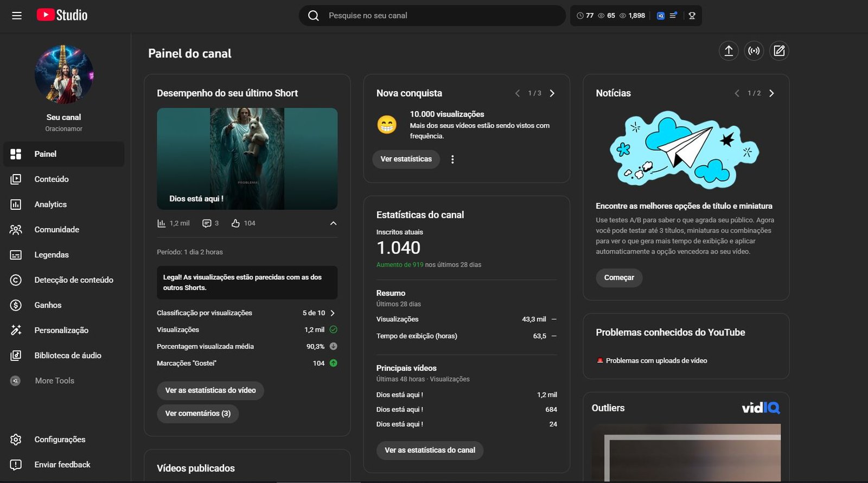Screen dimensions: 868x483
Task: Click the vidIQ trophy icon in top bar
Action: pos(692,16)
